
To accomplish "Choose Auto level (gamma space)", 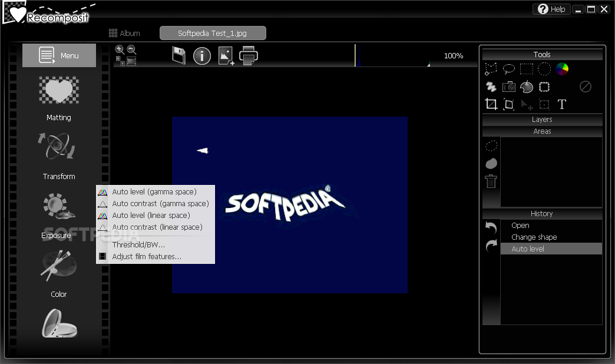I will coord(156,192).
